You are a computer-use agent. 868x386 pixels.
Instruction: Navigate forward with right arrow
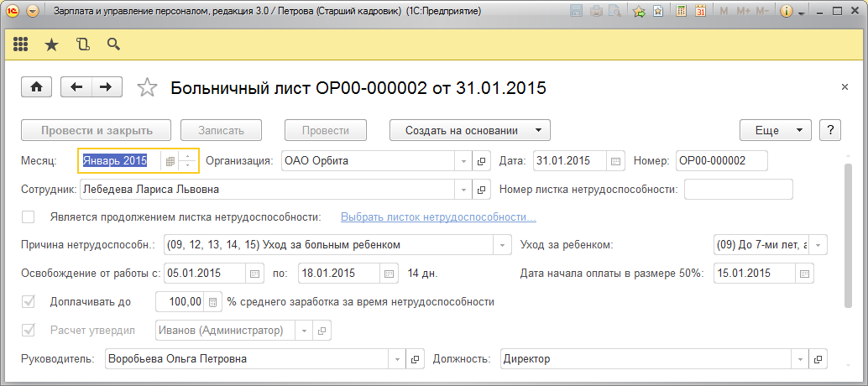[107, 86]
